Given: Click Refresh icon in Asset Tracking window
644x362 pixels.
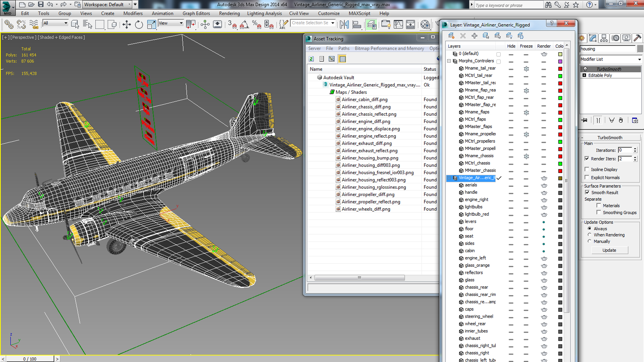Looking at the screenshot, I should (x=311, y=59).
